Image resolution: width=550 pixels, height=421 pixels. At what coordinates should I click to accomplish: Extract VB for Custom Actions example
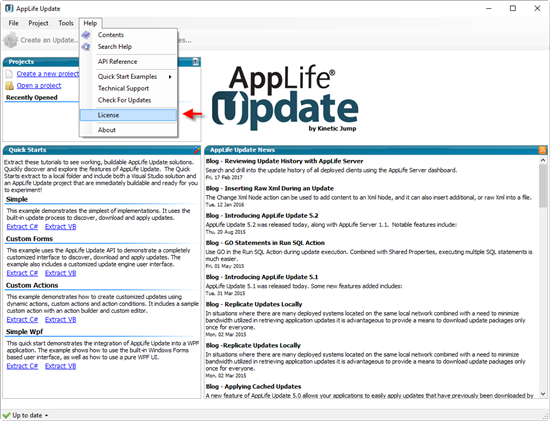tap(60, 320)
